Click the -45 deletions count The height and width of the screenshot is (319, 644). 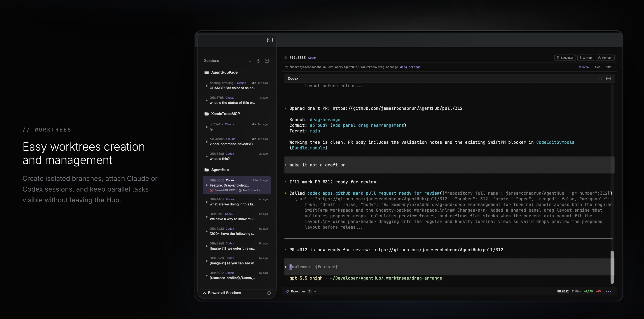tap(598, 291)
